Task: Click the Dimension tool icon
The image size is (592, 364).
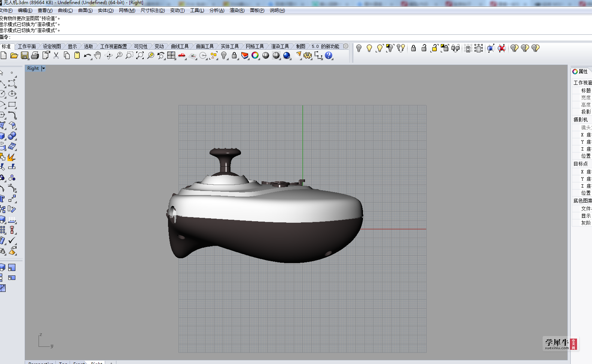Action: click(x=318, y=56)
